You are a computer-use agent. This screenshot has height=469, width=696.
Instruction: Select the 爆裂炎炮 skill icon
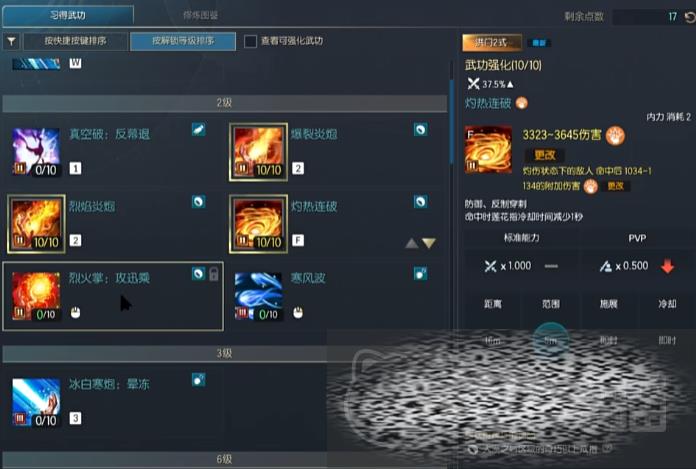[258, 152]
